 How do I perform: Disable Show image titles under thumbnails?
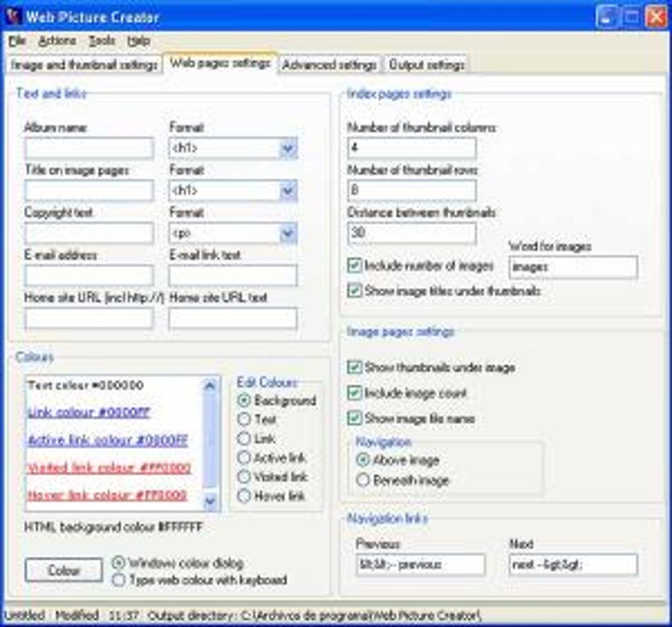coord(356,290)
